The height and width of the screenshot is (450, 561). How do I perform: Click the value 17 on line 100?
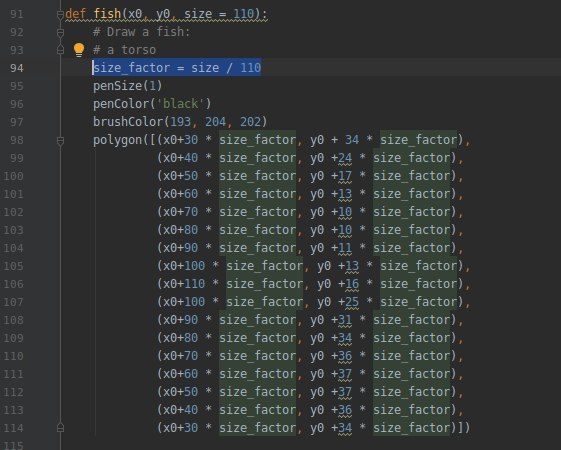click(345, 176)
